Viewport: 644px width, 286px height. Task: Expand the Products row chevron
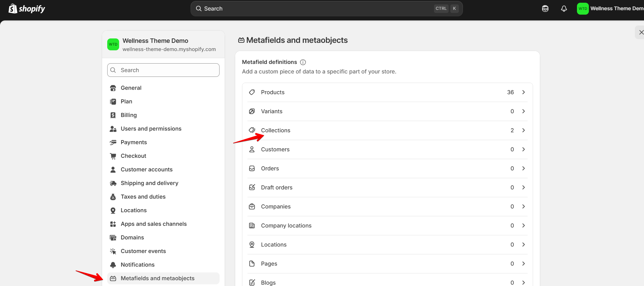[x=524, y=92]
